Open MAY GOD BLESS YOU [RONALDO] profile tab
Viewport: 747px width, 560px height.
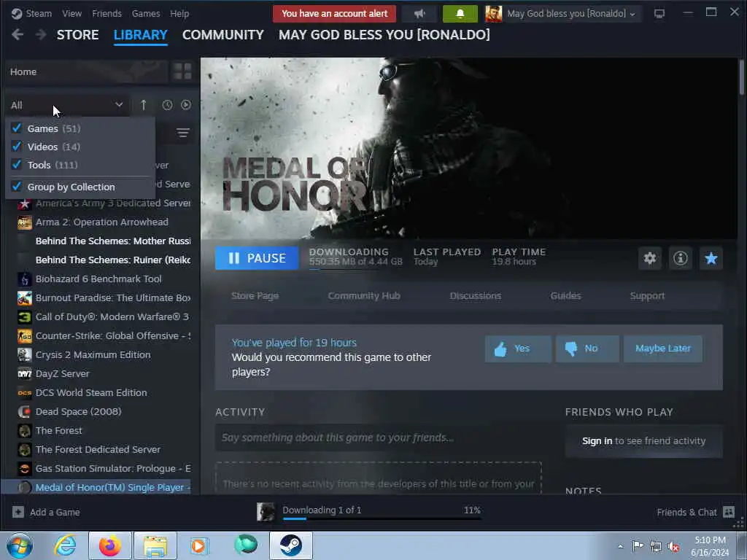click(x=384, y=35)
